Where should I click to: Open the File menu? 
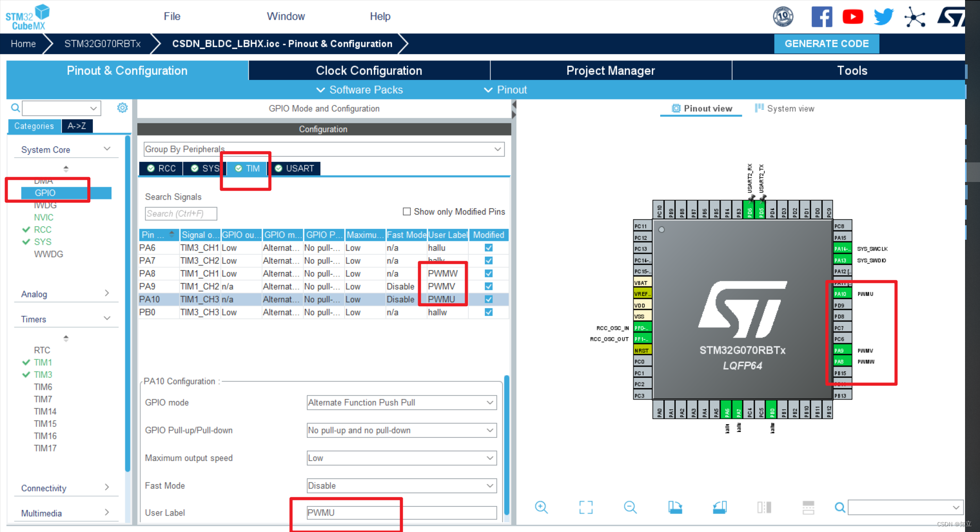(x=172, y=16)
